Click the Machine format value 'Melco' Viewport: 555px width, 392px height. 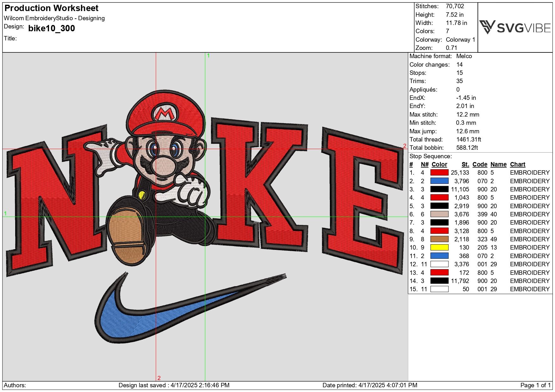pyautogui.click(x=464, y=56)
